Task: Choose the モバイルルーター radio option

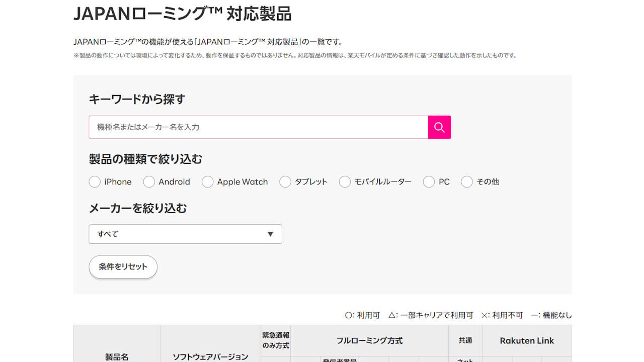Action: coord(345,182)
